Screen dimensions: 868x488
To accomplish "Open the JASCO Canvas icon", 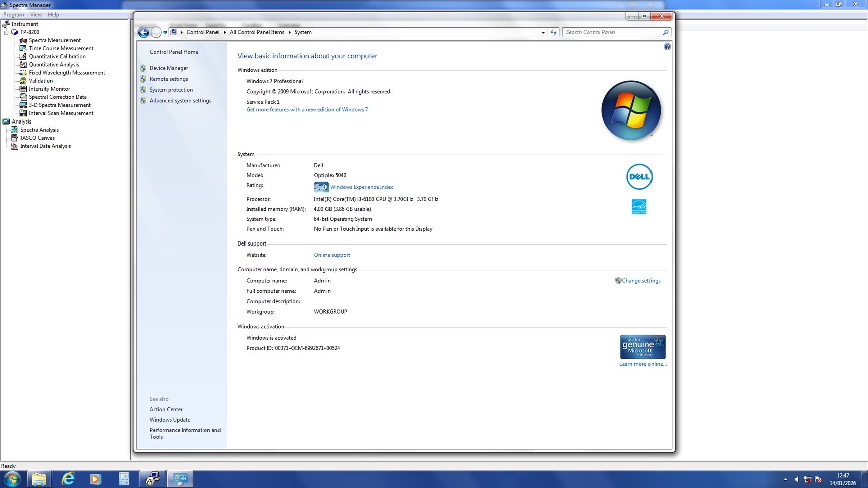I will 14,138.
